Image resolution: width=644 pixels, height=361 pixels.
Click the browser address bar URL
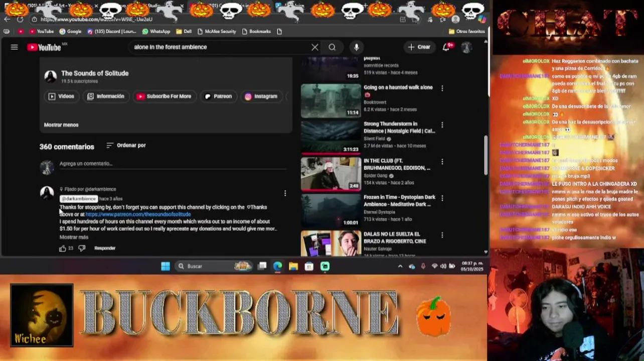tap(96, 20)
